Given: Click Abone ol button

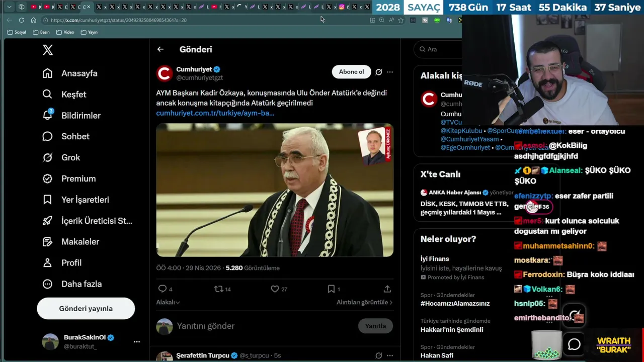Looking at the screenshot, I should click(351, 72).
